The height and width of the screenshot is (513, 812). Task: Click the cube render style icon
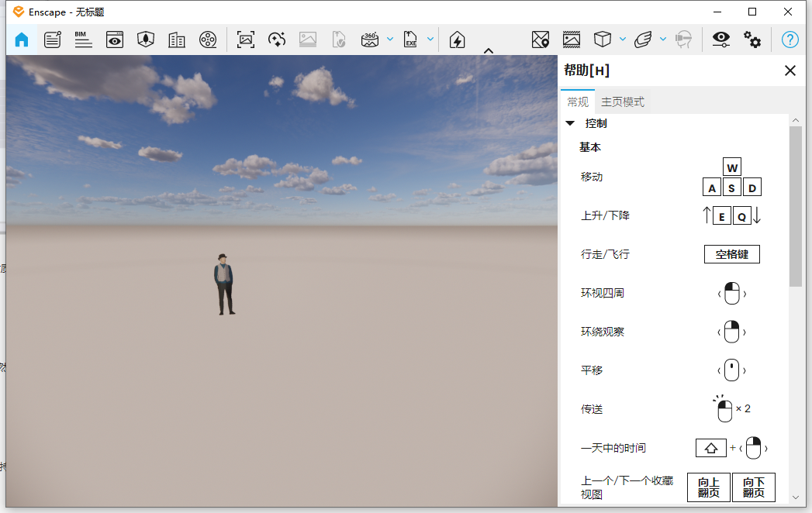pos(603,40)
